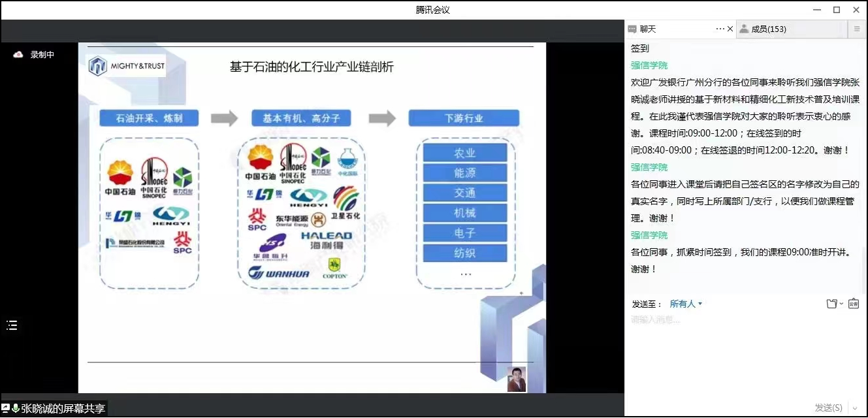Click the 各位同事进入课堂后 rename message
The width and height of the screenshot is (868, 418).
745,201
